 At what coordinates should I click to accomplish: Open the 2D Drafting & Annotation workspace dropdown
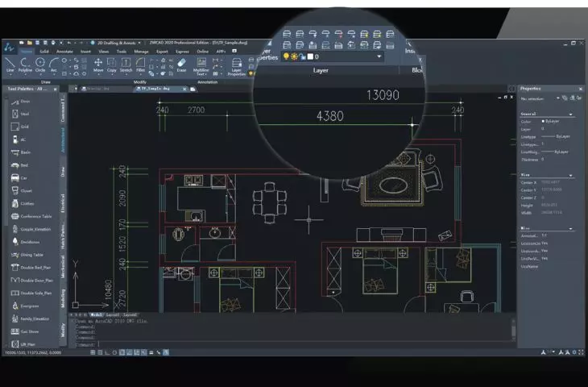point(139,43)
